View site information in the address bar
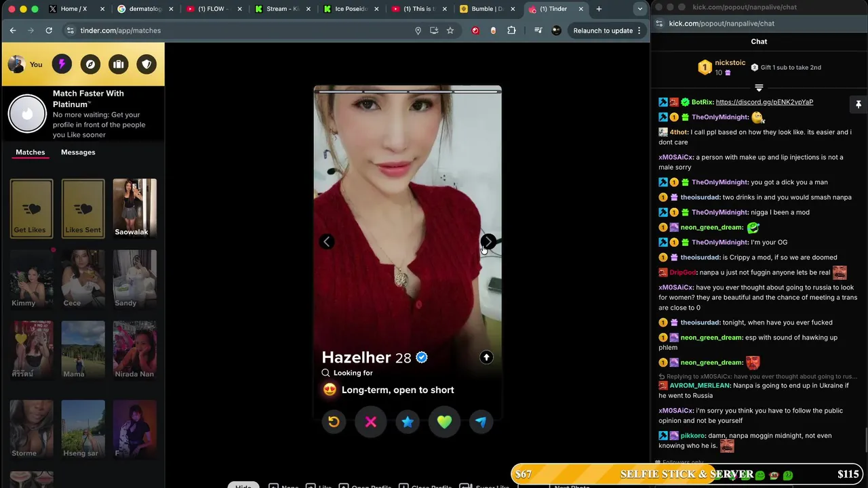This screenshot has width=868, height=488. 70,30
